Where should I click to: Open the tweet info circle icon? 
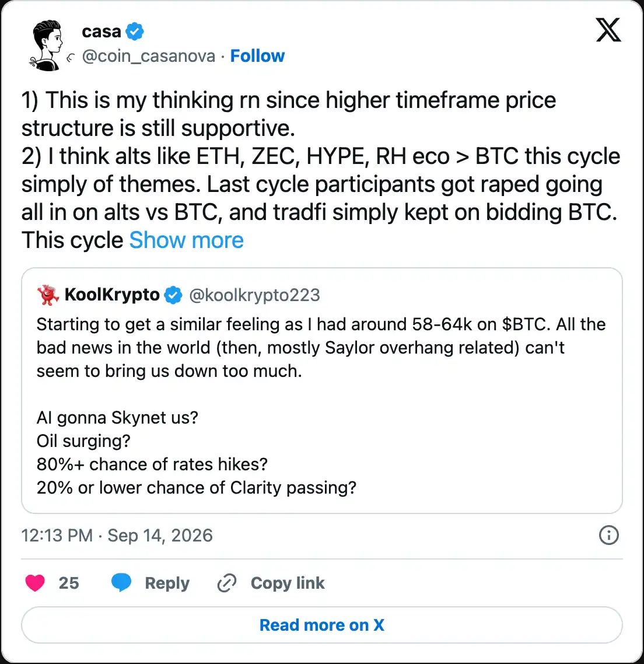pos(609,535)
